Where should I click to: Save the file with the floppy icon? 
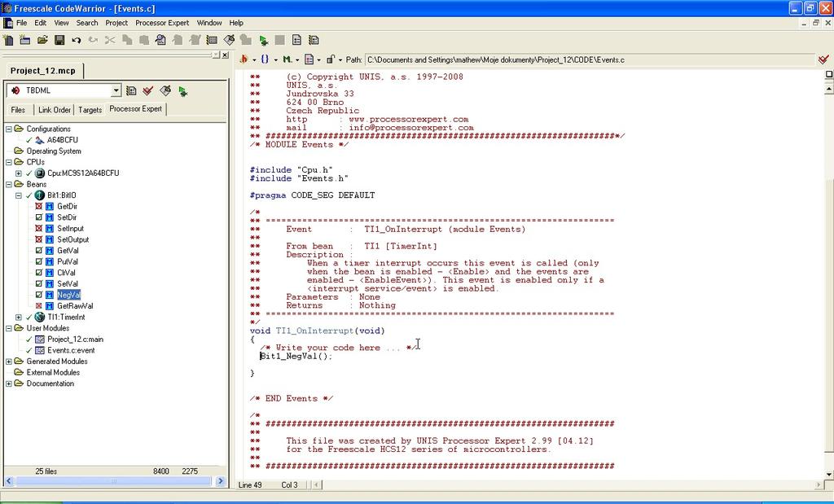click(59, 40)
